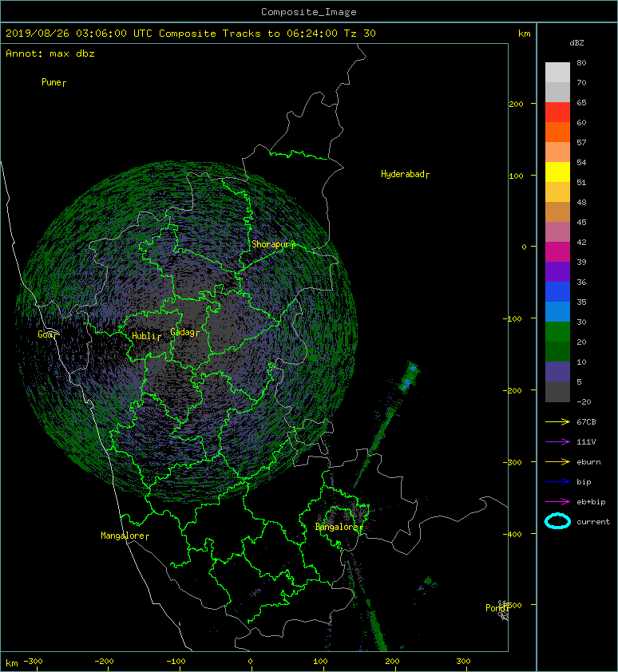The width and height of the screenshot is (618, 672).
Task: Pick the yellow 51–54 dBZ swatch
Action: pos(557,172)
